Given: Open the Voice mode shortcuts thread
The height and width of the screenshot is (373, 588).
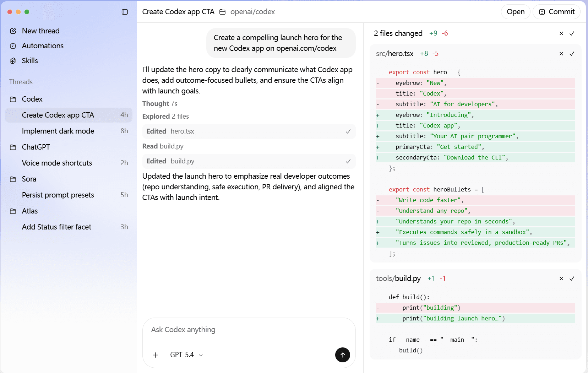Looking at the screenshot, I should (57, 163).
